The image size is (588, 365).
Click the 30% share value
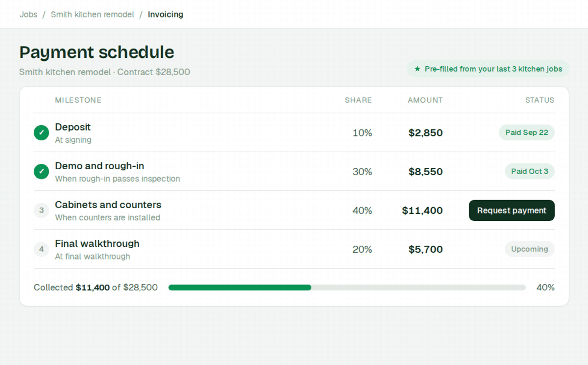363,172
